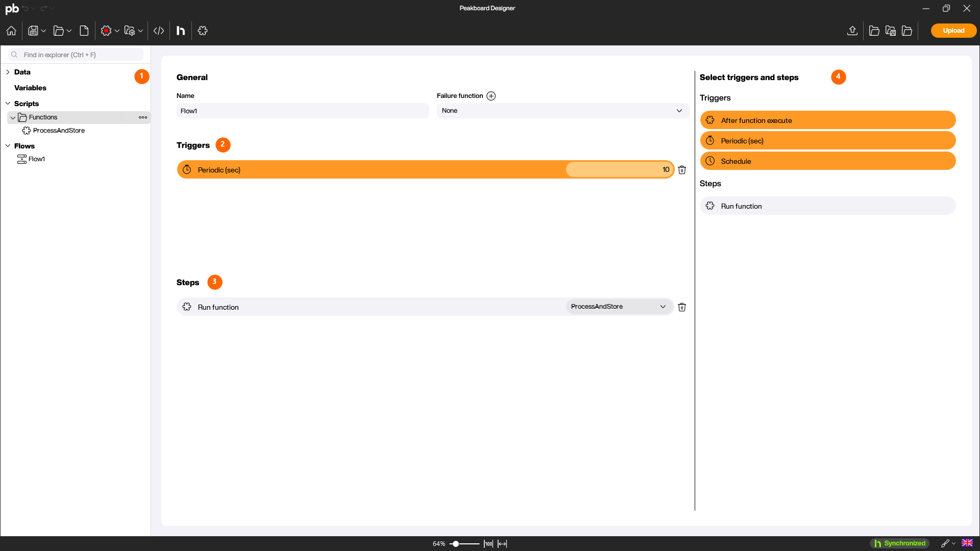Open the Save options dropdown arrow
980x551 pixels.
[x=44, y=31]
